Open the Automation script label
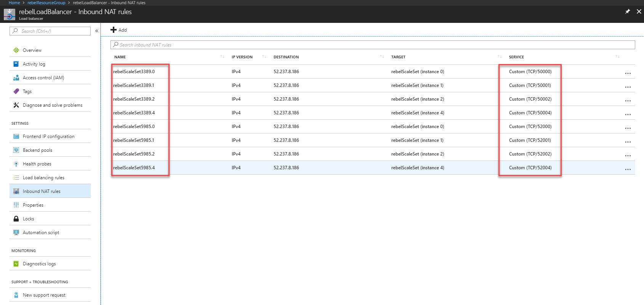The height and width of the screenshot is (305, 644). pyautogui.click(x=41, y=232)
